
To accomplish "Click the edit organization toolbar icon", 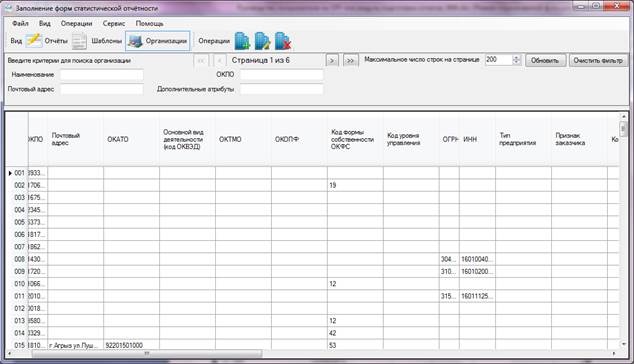I will [262, 41].
